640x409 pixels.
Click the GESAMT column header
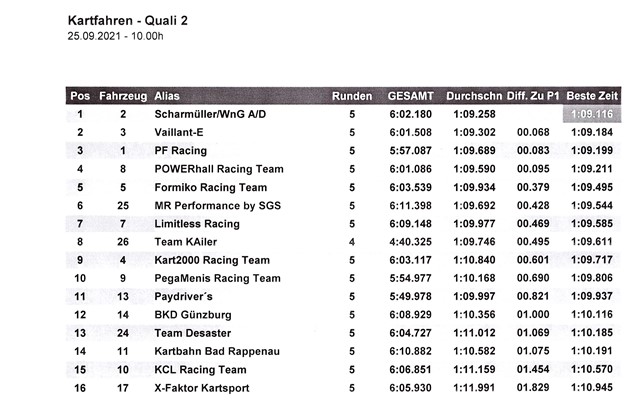click(410, 96)
